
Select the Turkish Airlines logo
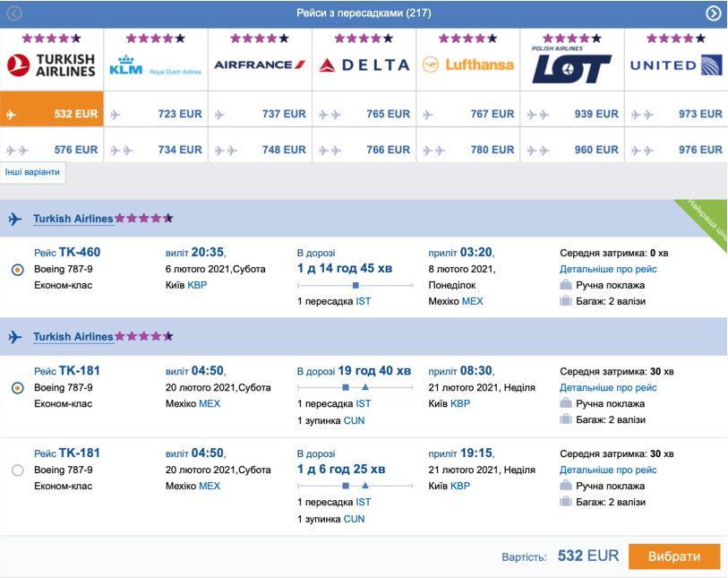point(51,65)
